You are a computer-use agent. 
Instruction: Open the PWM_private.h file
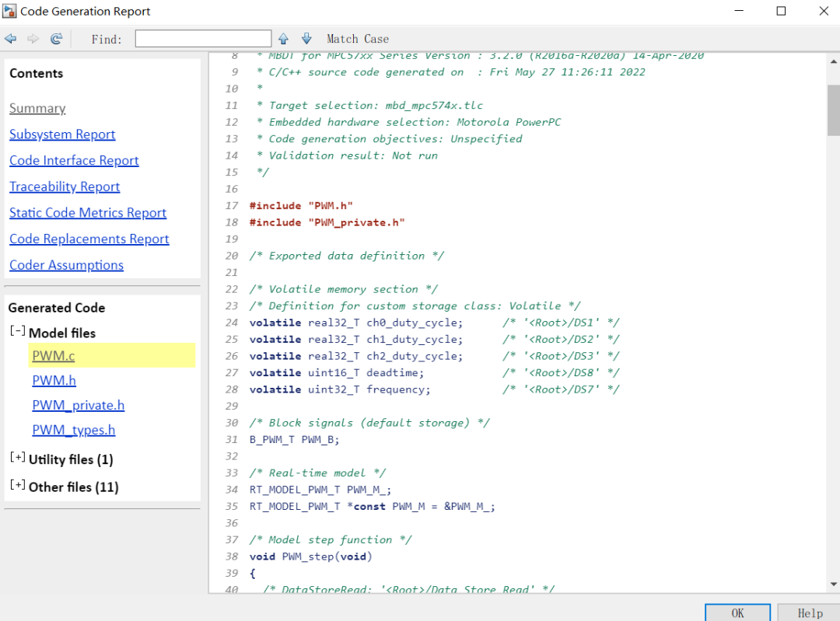pyautogui.click(x=79, y=405)
